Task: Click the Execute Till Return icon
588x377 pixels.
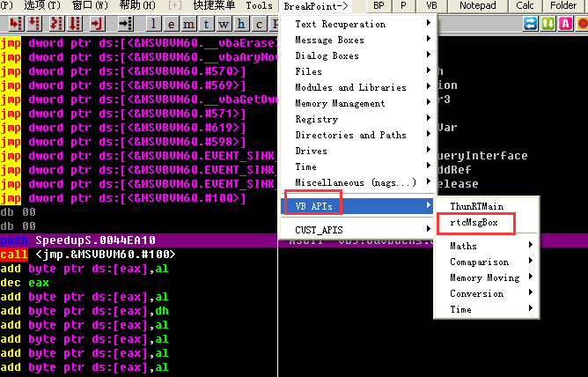Action: pos(97,23)
